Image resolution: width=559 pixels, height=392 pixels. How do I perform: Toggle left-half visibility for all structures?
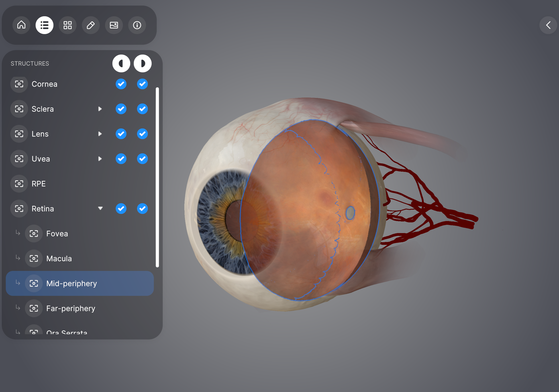121,63
